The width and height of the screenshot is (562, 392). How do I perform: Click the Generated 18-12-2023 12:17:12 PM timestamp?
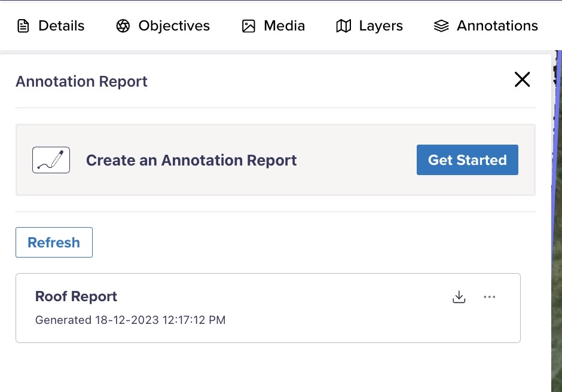point(130,320)
